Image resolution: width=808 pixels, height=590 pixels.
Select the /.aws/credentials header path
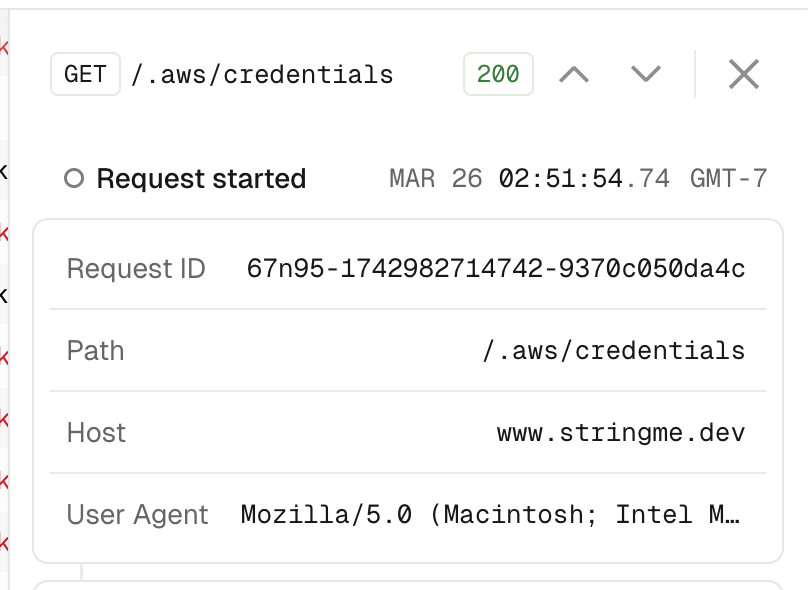point(262,75)
